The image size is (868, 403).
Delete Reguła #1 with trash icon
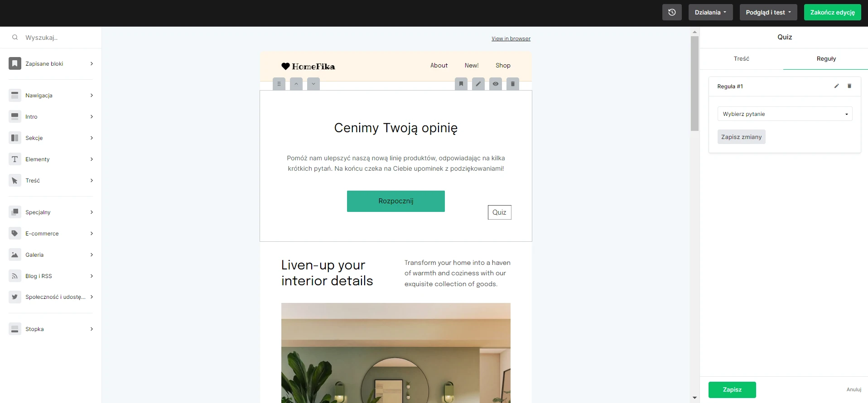(x=849, y=86)
